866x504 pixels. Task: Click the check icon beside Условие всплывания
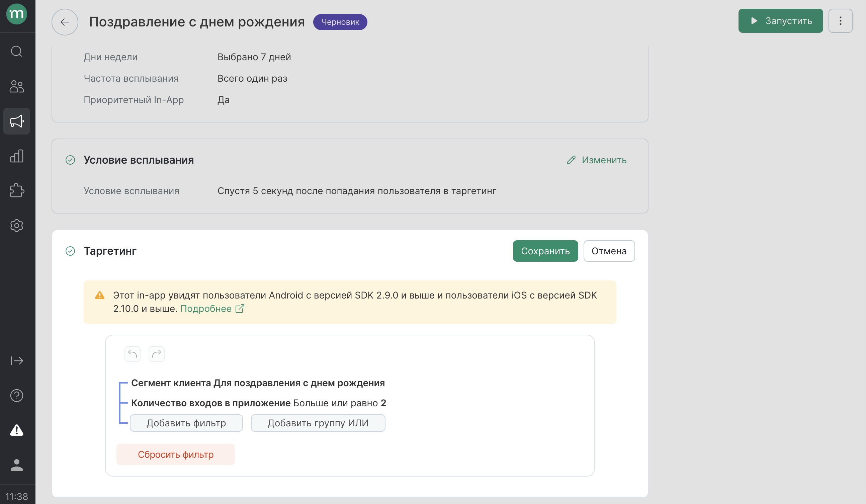click(x=70, y=160)
